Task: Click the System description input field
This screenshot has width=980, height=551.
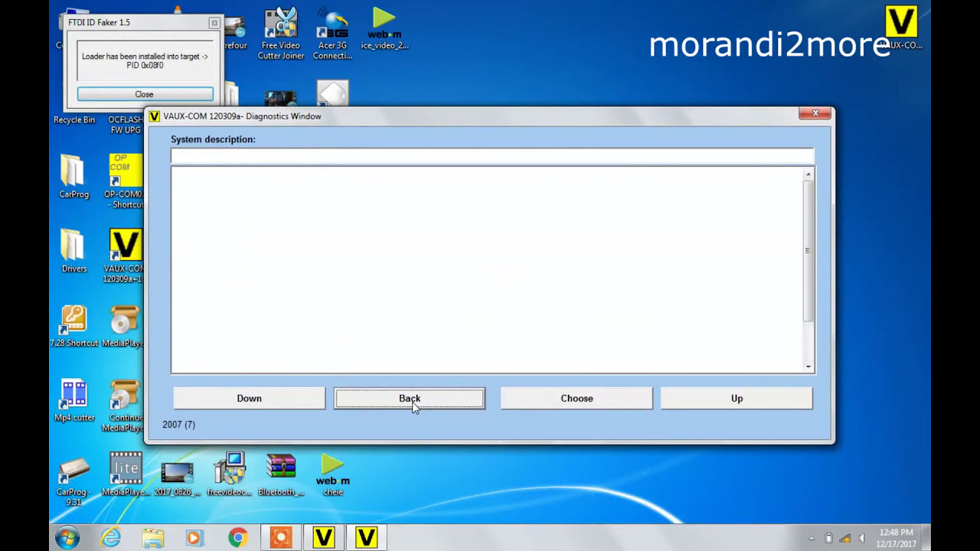Action: 492,156
